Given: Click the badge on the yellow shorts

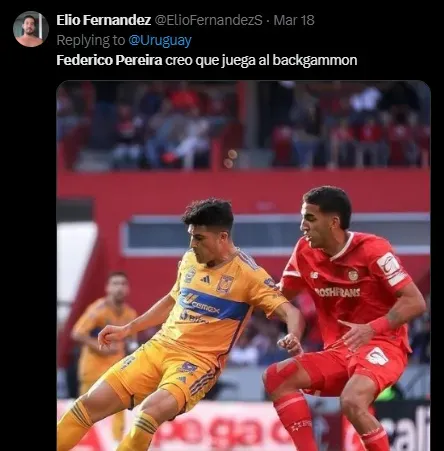Looking at the screenshot, I should (x=188, y=367).
